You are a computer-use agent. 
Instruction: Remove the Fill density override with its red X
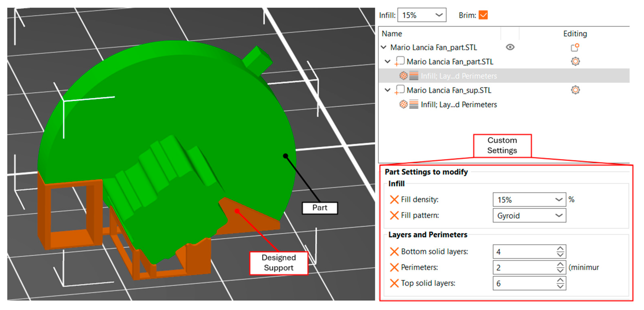coord(394,199)
